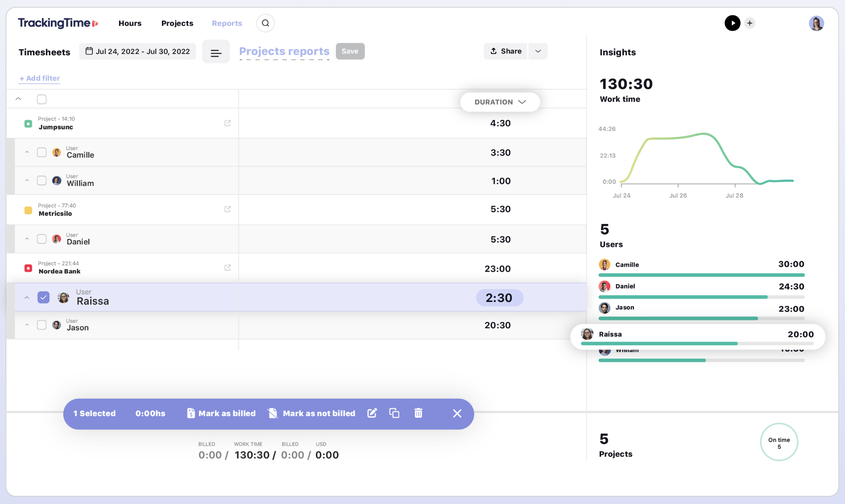Open the Duration column dropdown
This screenshot has width=845, height=504.
(x=500, y=102)
